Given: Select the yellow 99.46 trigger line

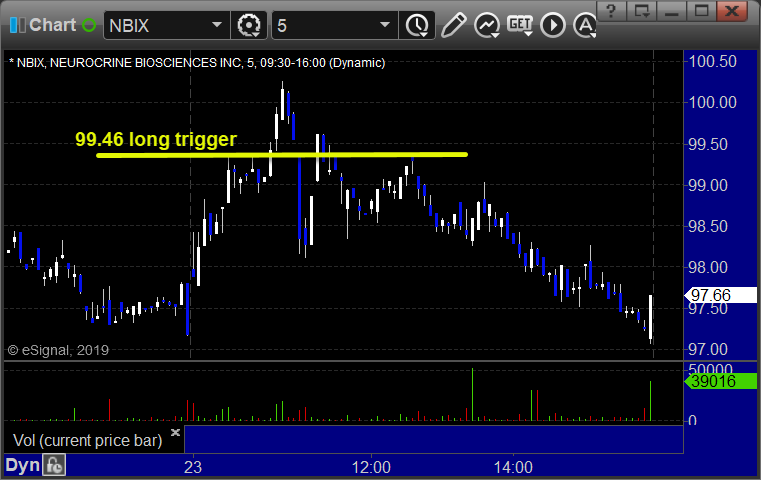Looking at the screenshot, I should pyautogui.click(x=281, y=155).
